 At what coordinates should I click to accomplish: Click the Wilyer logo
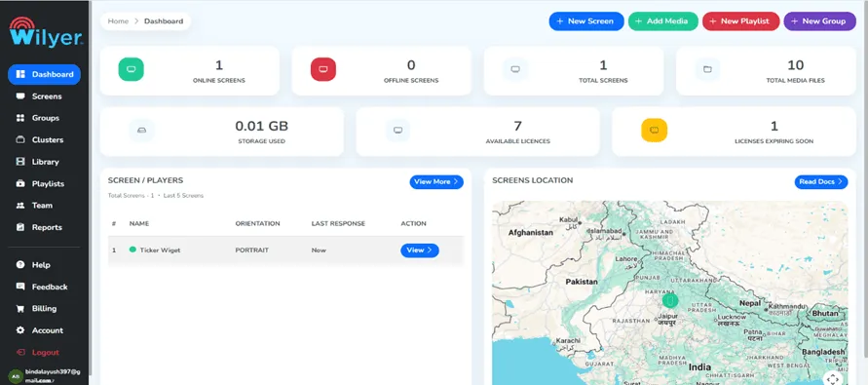47,33
